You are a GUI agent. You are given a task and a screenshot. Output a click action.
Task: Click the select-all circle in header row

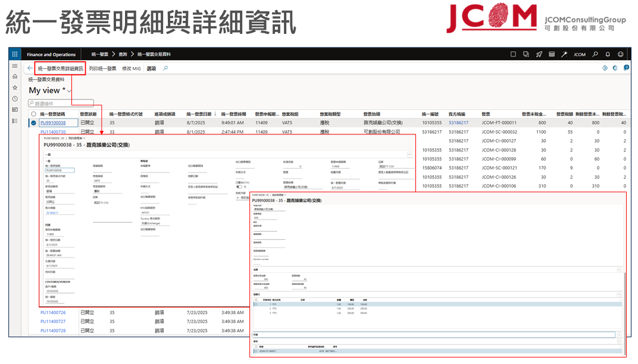click(34, 113)
